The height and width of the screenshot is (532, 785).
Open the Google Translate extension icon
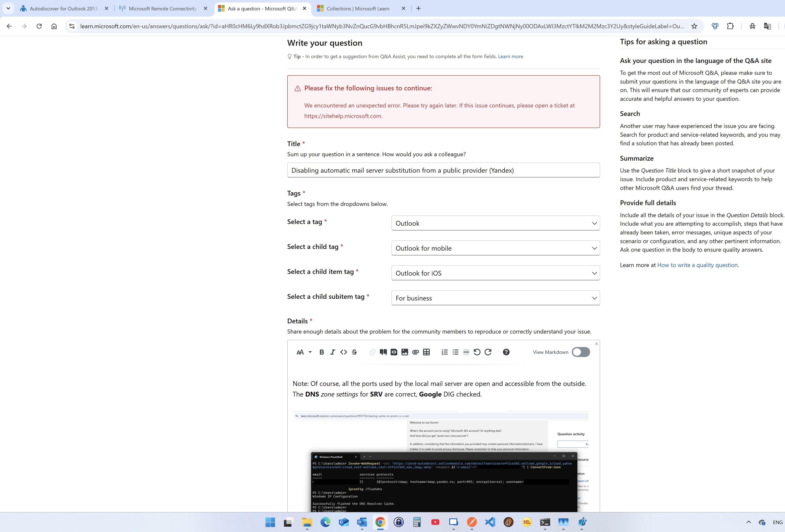pos(767,26)
